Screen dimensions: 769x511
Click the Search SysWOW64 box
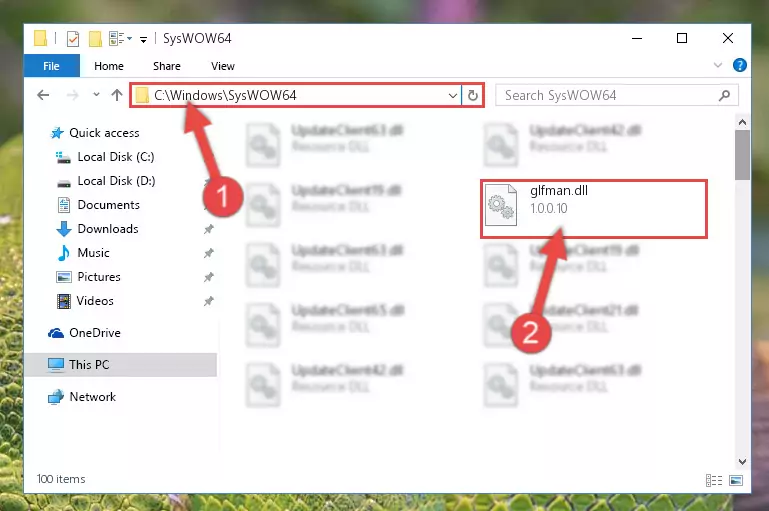(616, 95)
